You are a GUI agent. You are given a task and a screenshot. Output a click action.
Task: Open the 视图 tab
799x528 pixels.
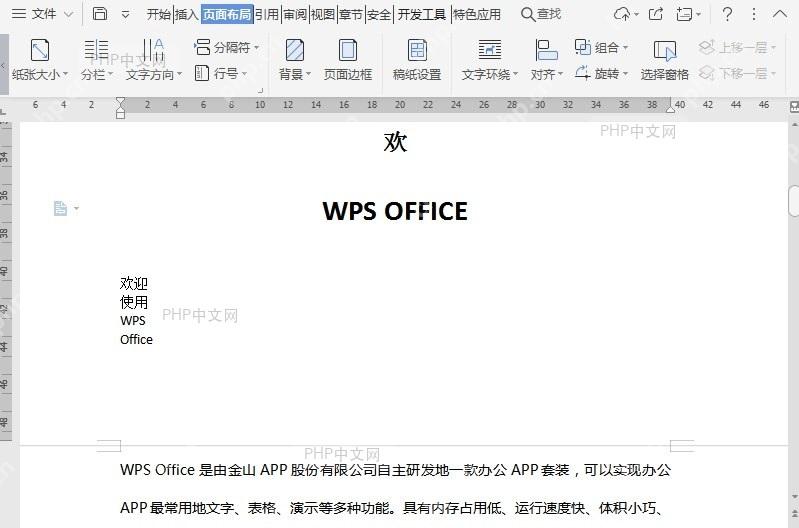point(323,14)
